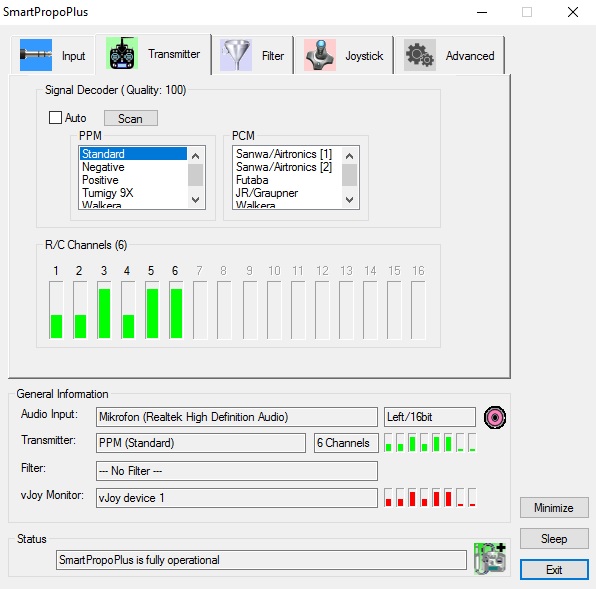Click PCM list scroll down arrow
Viewport: 596px width, 589px height.
349,200
